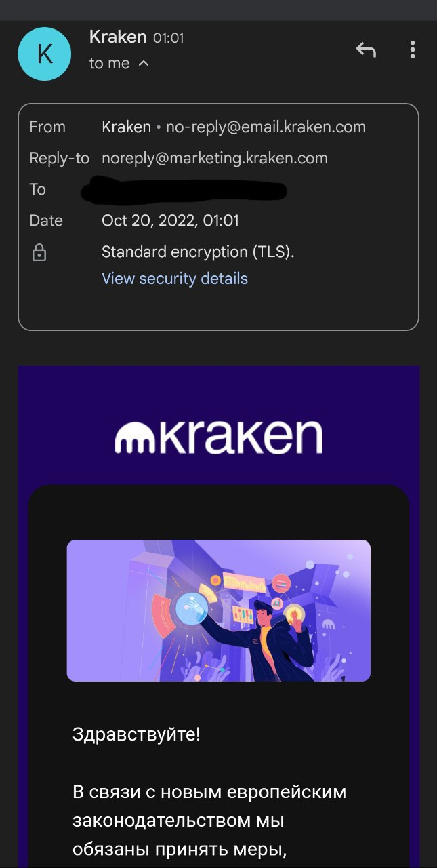Screen dimensions: 437x868
Task: Tap the greeting "Здравствуйте!"
Action: (x=136, y=734)
